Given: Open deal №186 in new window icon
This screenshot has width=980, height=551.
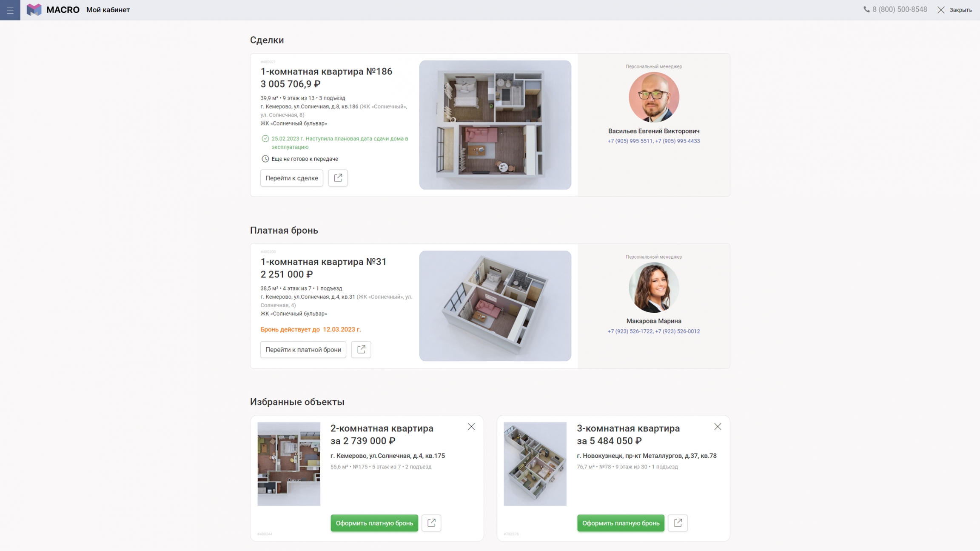Looking at the screenshot, I should click(x=338, y=178).
